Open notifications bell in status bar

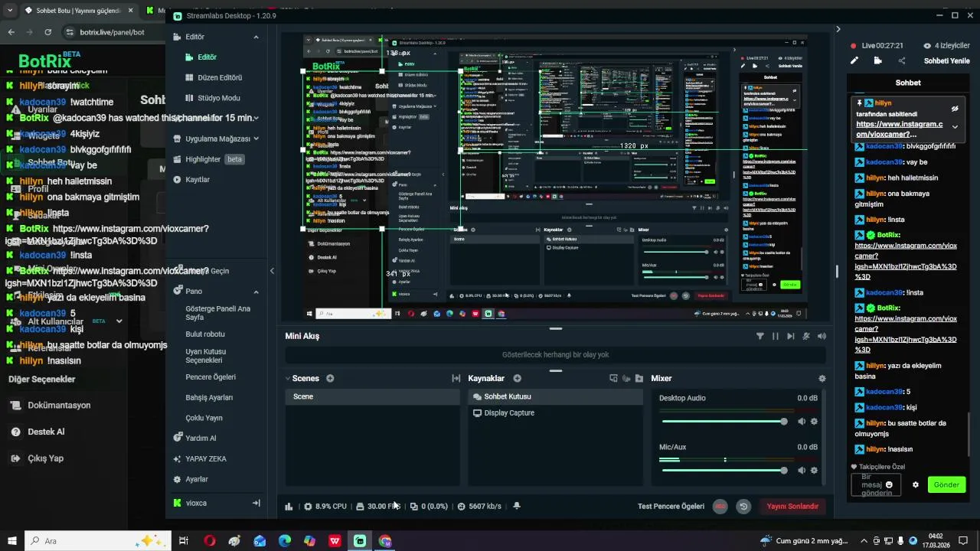point(517,506)
